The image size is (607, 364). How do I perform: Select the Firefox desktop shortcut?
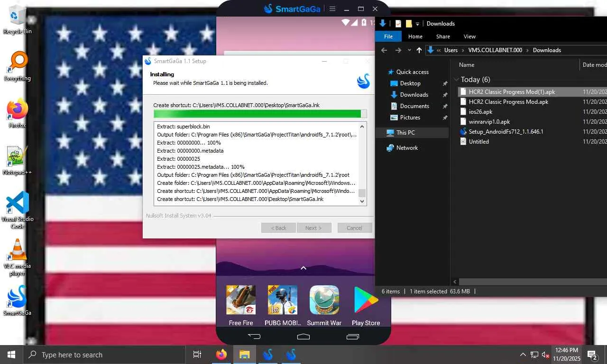[17, 114]
